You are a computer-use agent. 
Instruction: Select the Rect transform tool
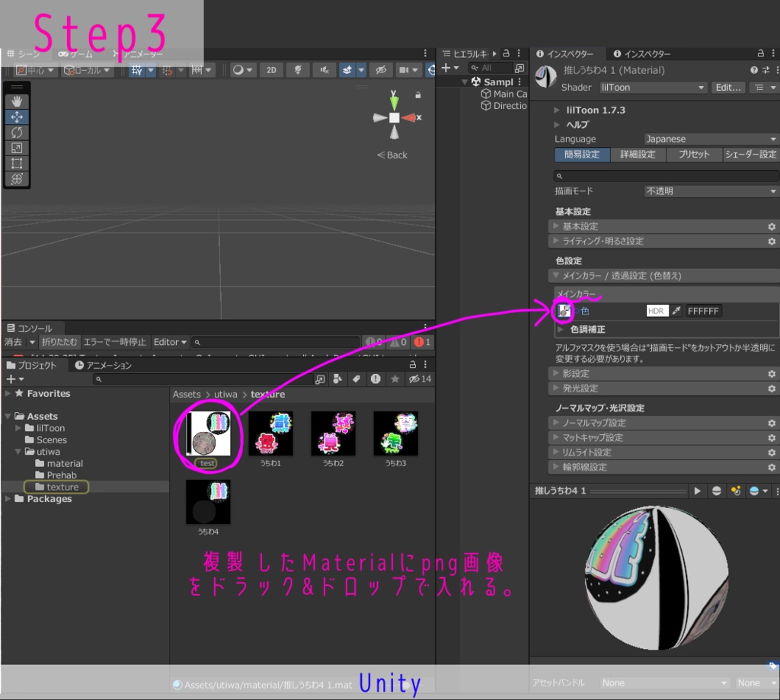pos(17,163)
